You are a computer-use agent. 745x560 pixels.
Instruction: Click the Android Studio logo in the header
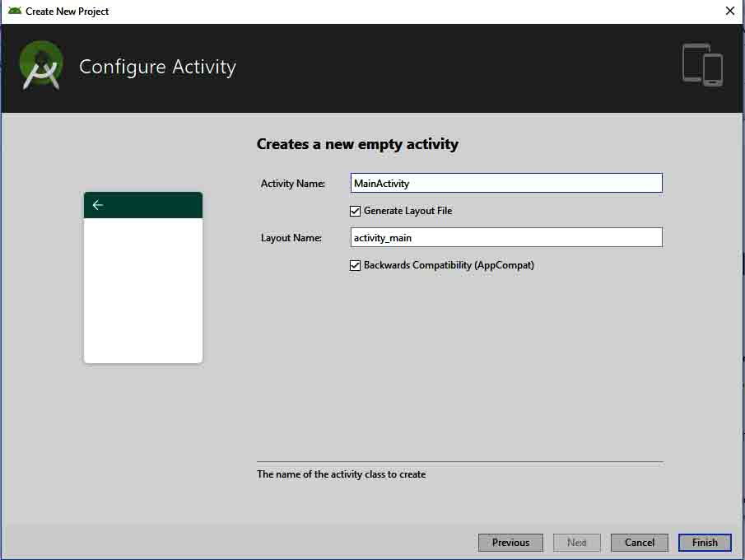coord(41,66)
